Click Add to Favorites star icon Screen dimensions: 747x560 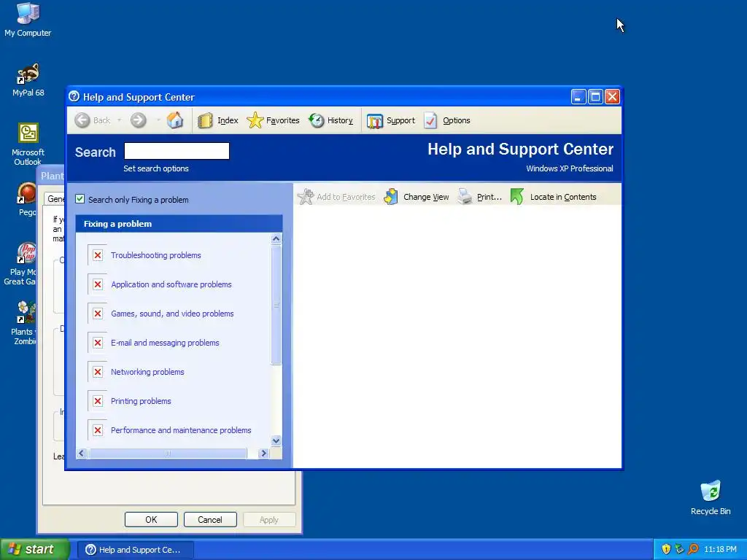point(306,197)
